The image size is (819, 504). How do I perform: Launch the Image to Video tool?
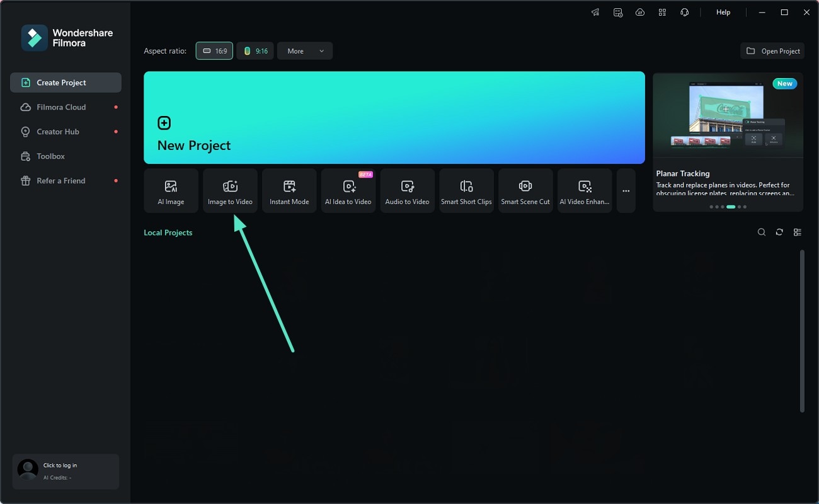tap(230, 191)
